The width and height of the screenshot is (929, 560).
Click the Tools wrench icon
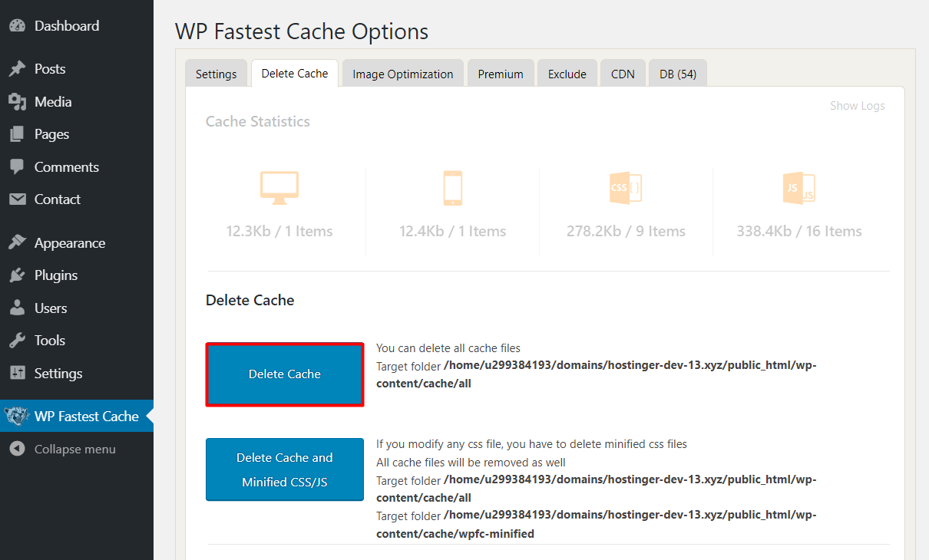[x=17, y=340]
